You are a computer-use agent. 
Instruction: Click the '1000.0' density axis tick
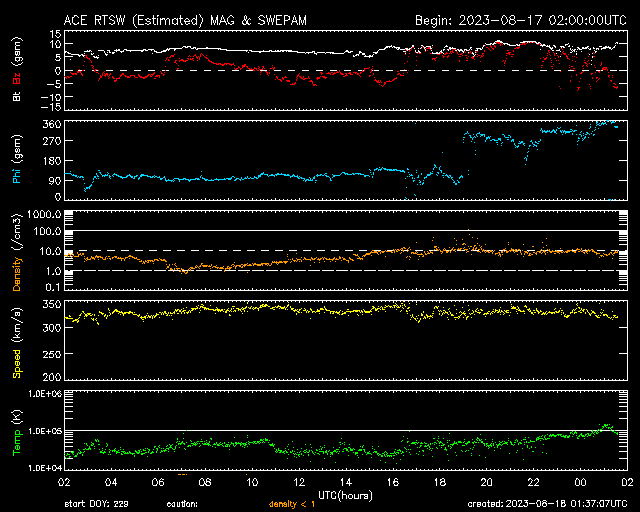tap(44, 214)
